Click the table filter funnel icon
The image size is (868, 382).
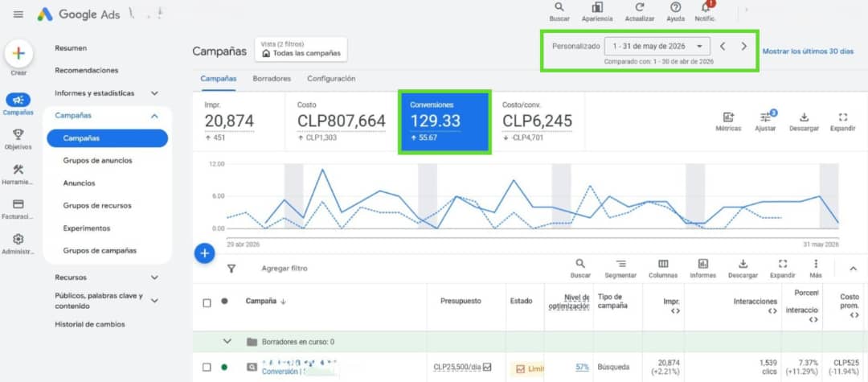click(x=231, y=268)
